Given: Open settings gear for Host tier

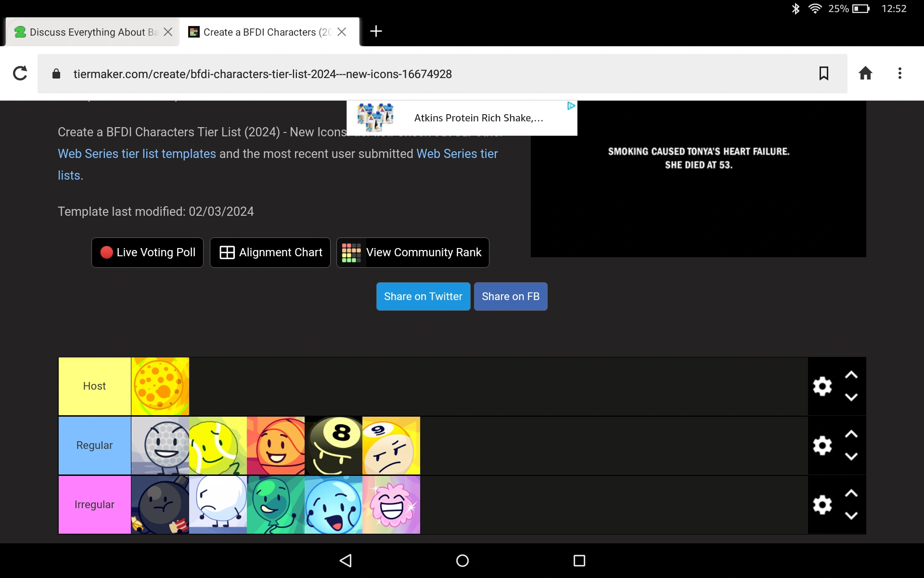Looking at the screenshot, I should point(822,386).
